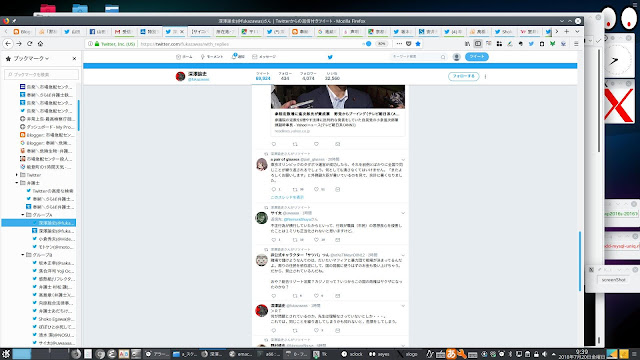Like the a pair of glasses tweet
This screenshot has width=640, height=360.
click(316, 189)
